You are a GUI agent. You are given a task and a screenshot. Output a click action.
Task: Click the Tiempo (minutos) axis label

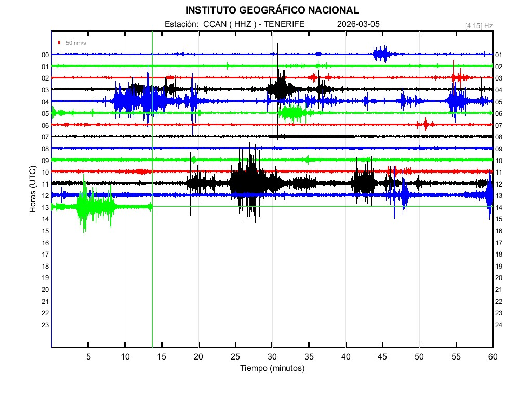pyautogui.click(x=272, y=368)
